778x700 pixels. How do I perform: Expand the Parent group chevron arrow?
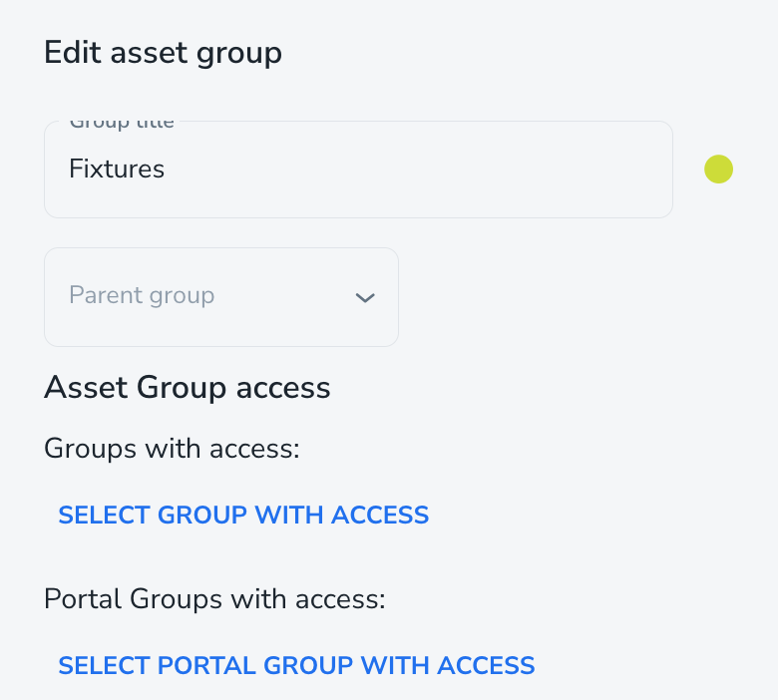[365, 297]
